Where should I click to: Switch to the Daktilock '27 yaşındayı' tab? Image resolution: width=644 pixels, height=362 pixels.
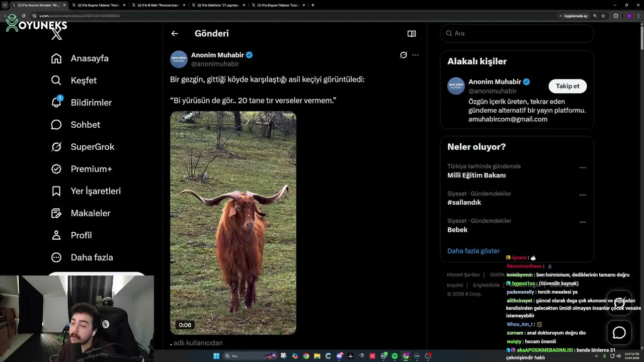(x=218, y=5)
